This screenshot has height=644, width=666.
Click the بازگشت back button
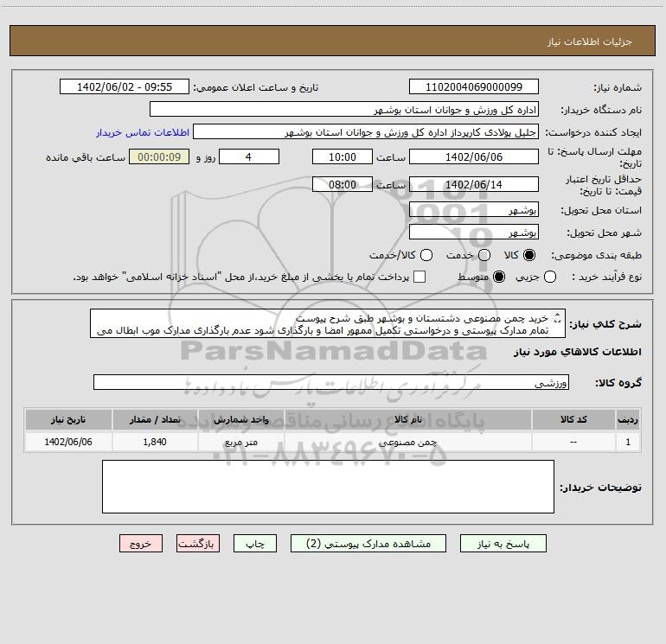click(x=198, y=544)
